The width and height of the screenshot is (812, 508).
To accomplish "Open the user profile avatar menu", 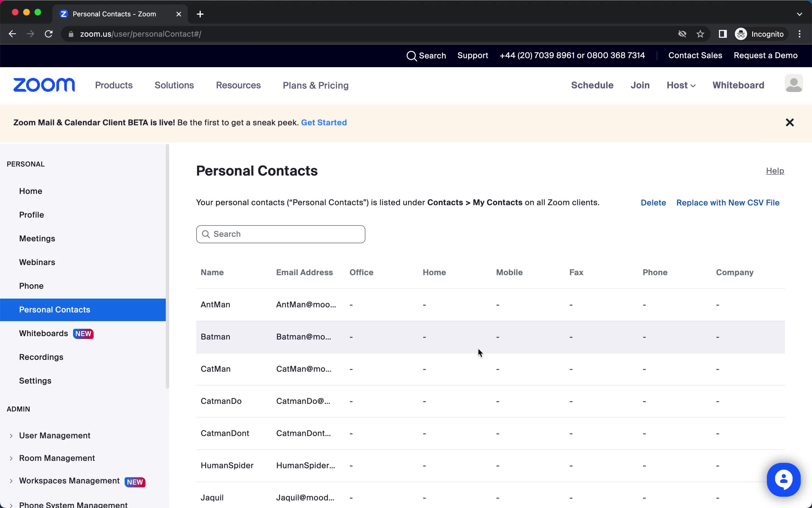I will click(x=794, y=83).
